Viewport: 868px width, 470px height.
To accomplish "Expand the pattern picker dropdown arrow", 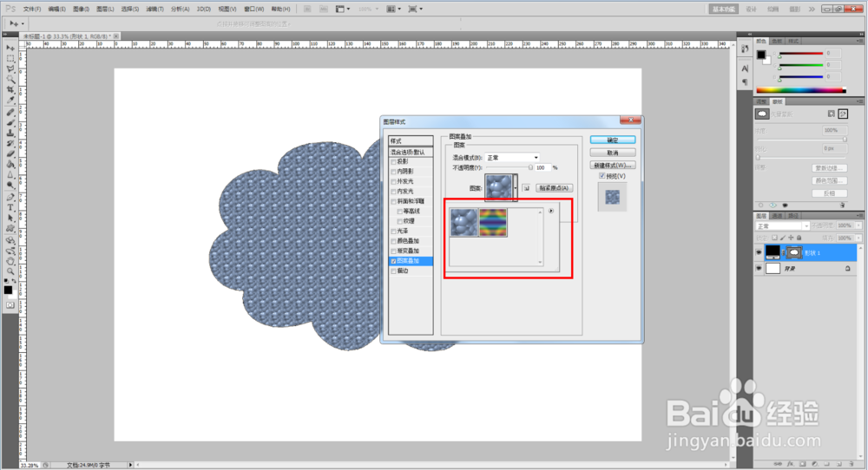I will [x=516, y=188].
